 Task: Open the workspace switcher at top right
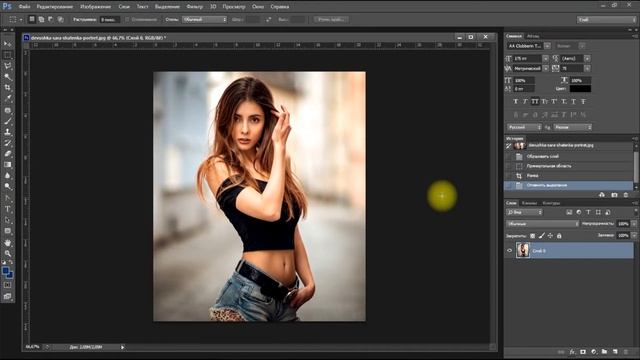pyautogui.click(x=606, y=19)
